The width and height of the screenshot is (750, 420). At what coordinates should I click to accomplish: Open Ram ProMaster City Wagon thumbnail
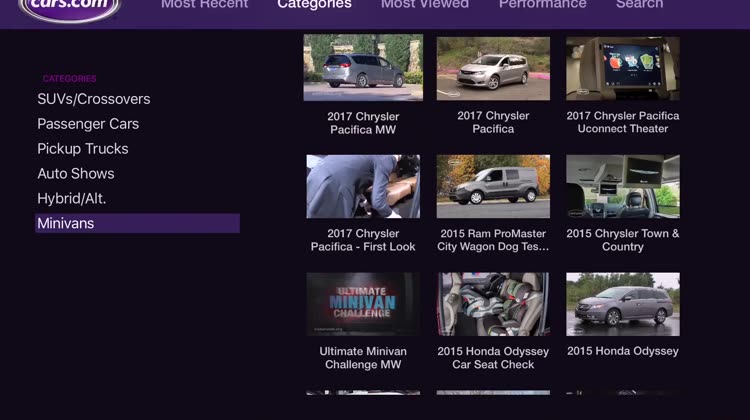(x=493, y=186)
